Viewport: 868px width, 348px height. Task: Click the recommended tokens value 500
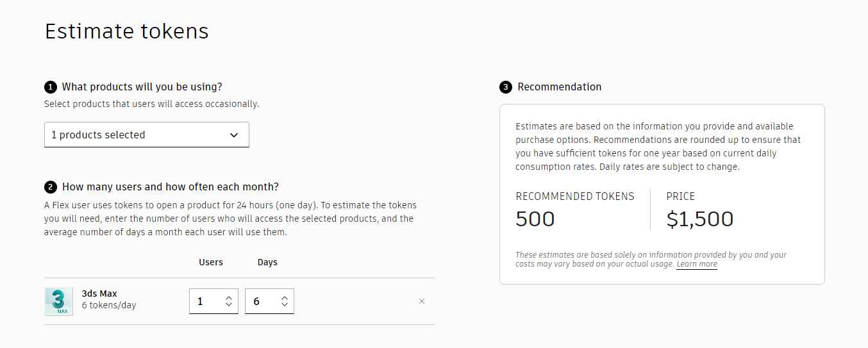[x=535, y=219]
